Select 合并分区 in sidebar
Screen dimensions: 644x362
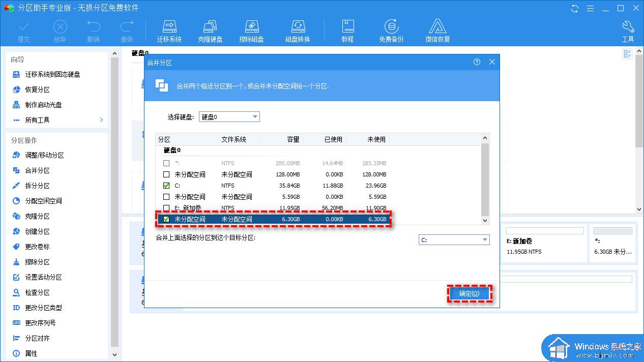[37, 170]
